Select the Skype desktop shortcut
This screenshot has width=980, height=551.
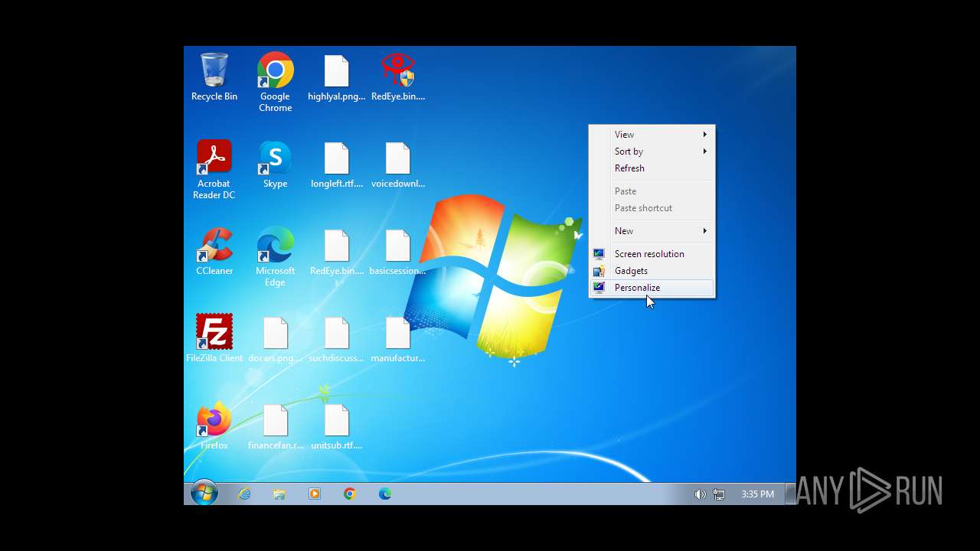click(275, 164)
